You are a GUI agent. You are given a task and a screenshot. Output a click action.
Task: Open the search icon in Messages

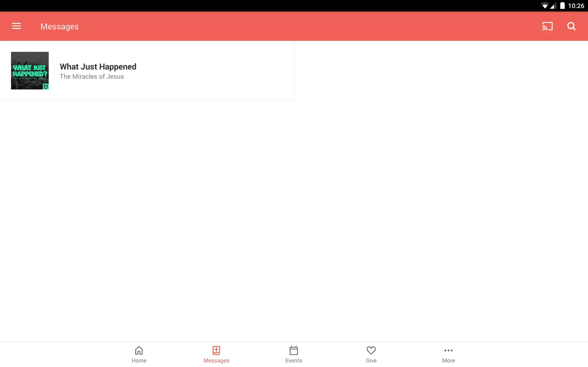pos(571,26)
